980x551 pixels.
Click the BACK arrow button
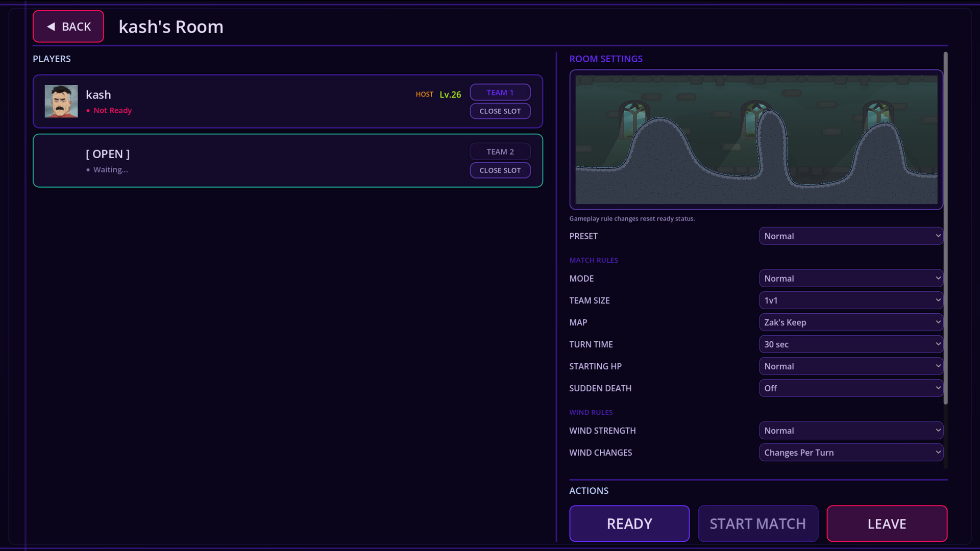(68, 26)
